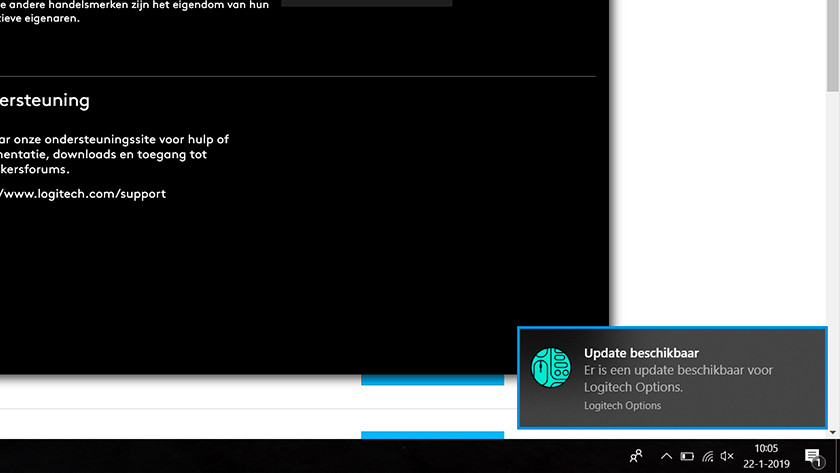Screen dimensions: 840x473
Task: Click the lower blue button above the taskbar
Action: point(432,435)
